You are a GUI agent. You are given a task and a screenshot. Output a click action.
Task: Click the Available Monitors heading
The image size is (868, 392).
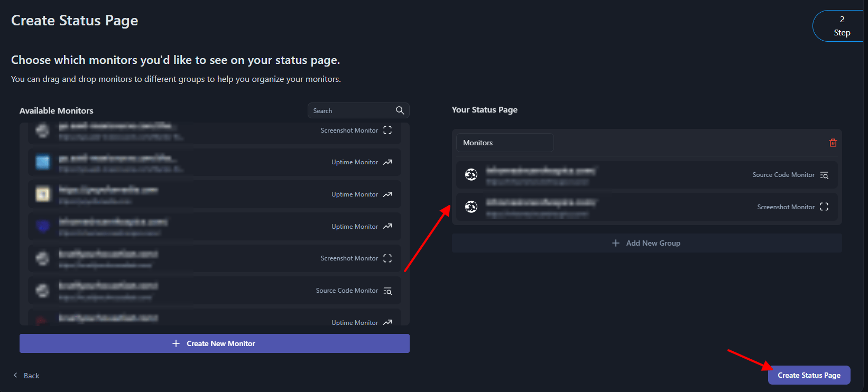[x=57, y=110]
